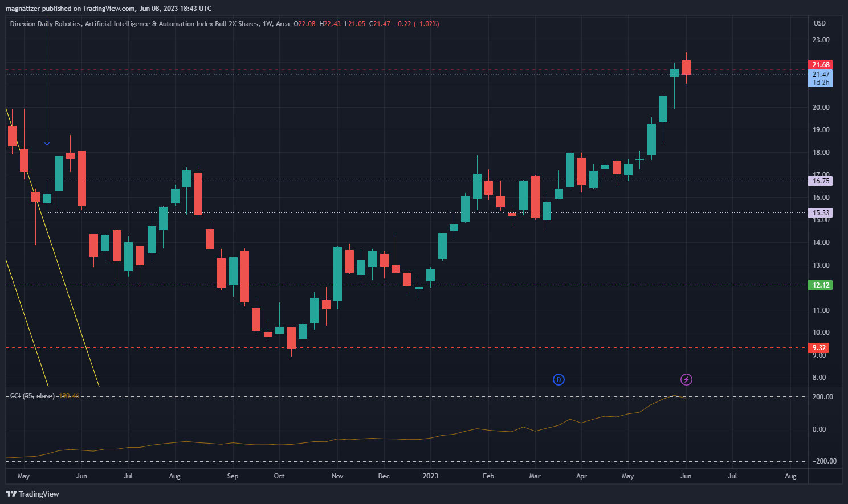Click the CCI (55, close) indicator label
Image resolution: width=848 pixels, height=504 pixels.
(x=32, y=396)
